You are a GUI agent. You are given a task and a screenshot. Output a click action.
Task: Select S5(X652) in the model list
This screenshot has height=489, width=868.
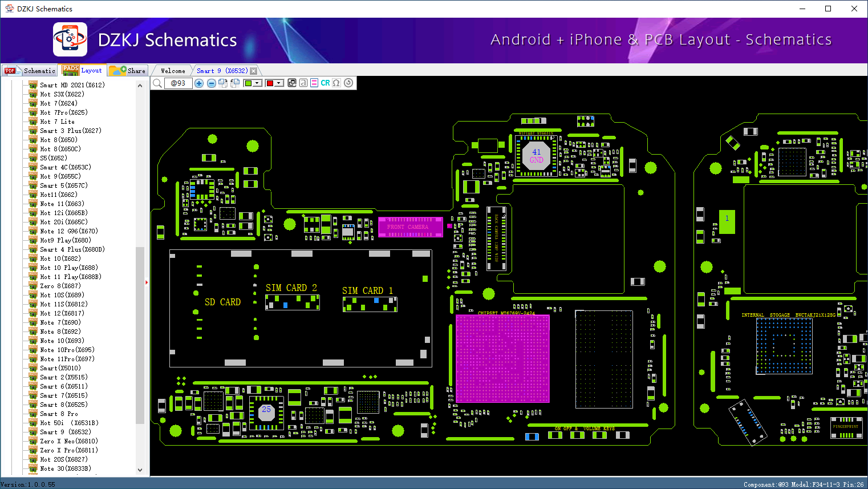54,158
